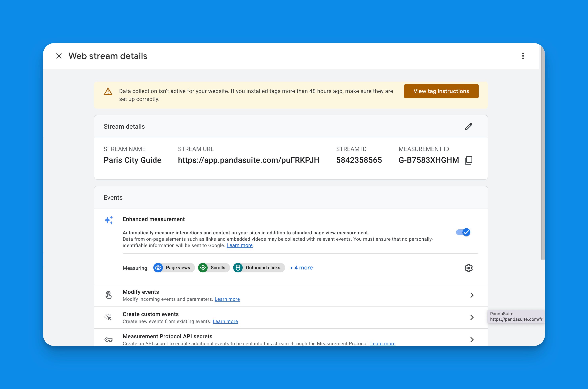Expand Measurement Protocol API secrets chevron
The height and width of the screenshot is (389, 588).
(x=472, y=339)
